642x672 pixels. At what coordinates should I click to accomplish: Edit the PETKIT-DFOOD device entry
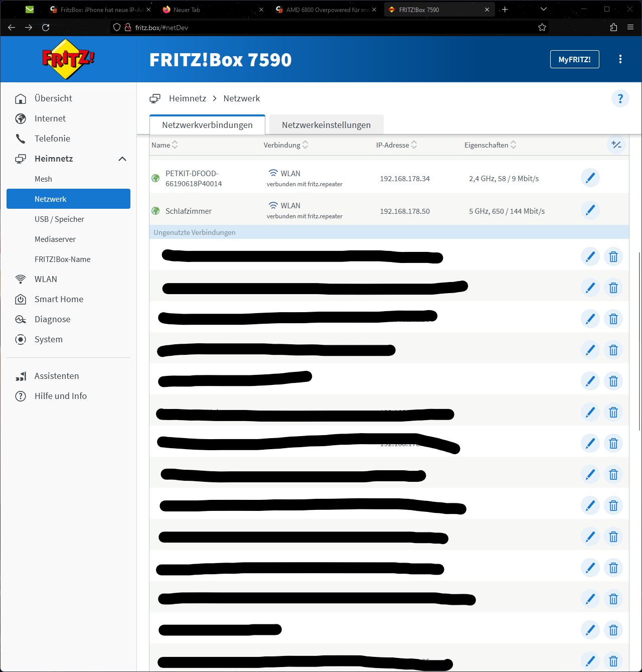[x=590, y=178]
